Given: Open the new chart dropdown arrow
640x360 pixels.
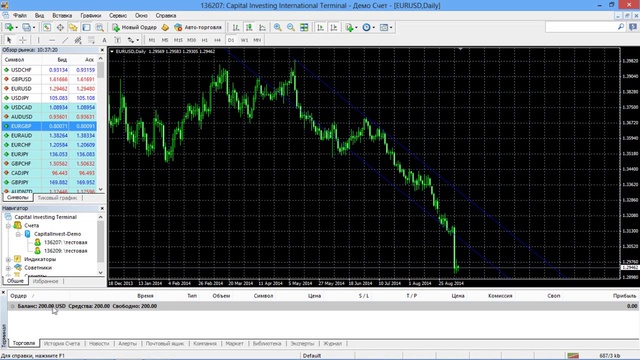Looking at the screenshot, I should [x=16, y=27].
